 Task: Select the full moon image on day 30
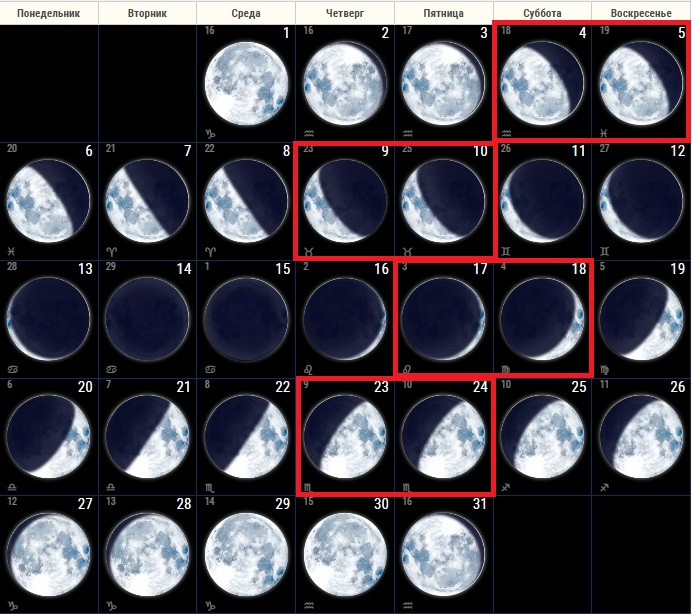pyautogui.click(x=345, y=554)
